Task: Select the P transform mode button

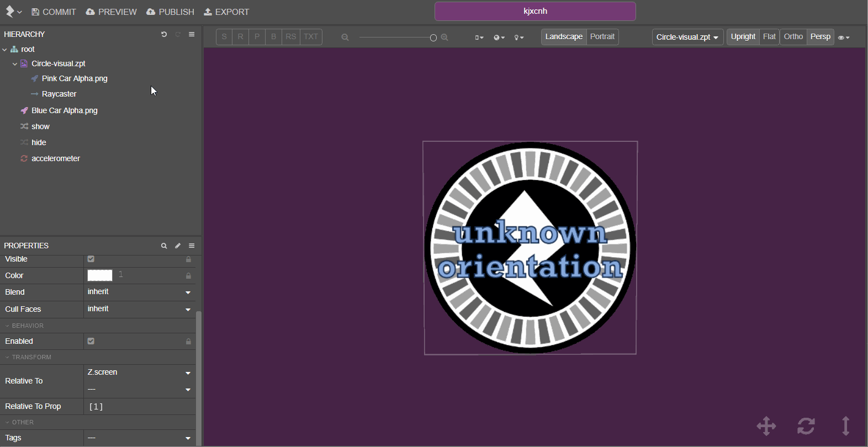Action: [257, 37]
